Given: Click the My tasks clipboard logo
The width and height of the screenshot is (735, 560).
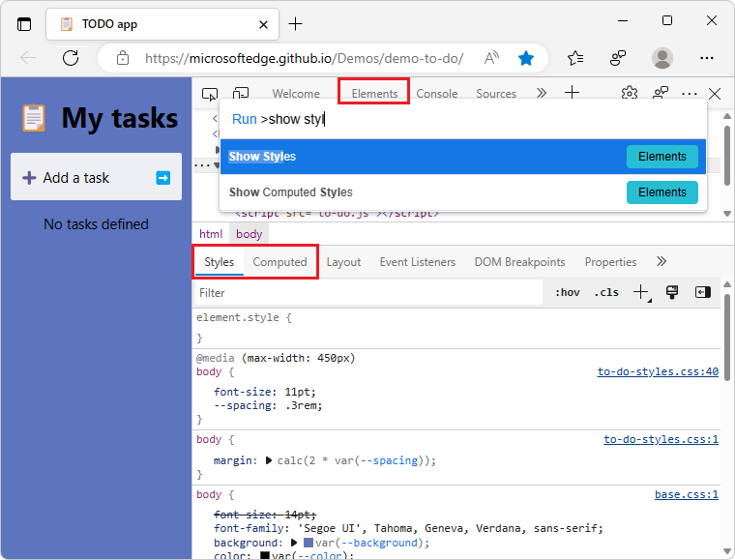Looking at the screenshot, I should click(34, 118).
